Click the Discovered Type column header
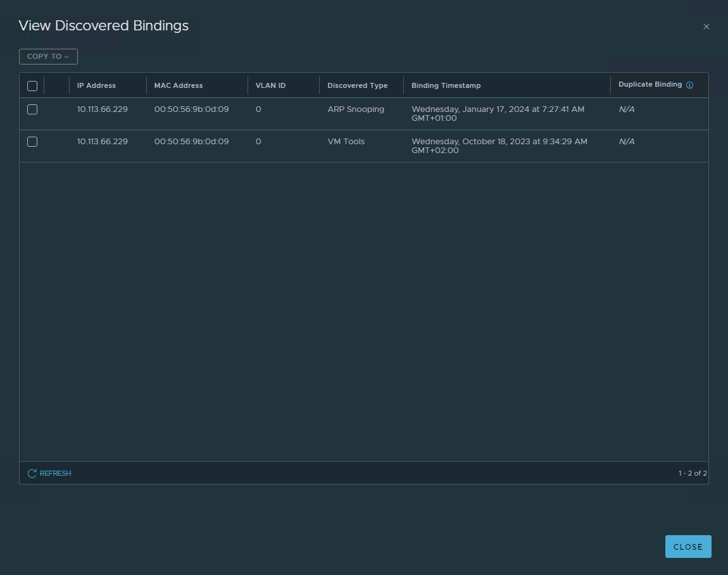This screenshot has width=728, height=575. (x=358, y=85)
